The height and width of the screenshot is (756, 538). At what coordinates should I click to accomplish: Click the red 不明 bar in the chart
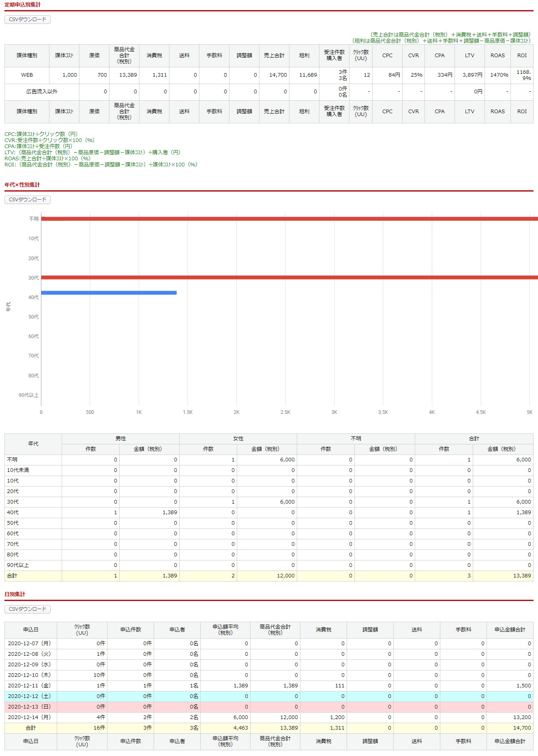(x=289, y=219)
